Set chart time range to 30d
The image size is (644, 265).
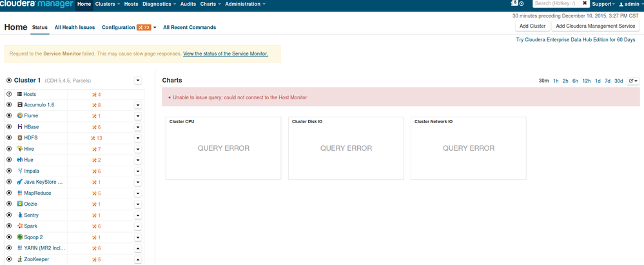click(x=618, y=81)
